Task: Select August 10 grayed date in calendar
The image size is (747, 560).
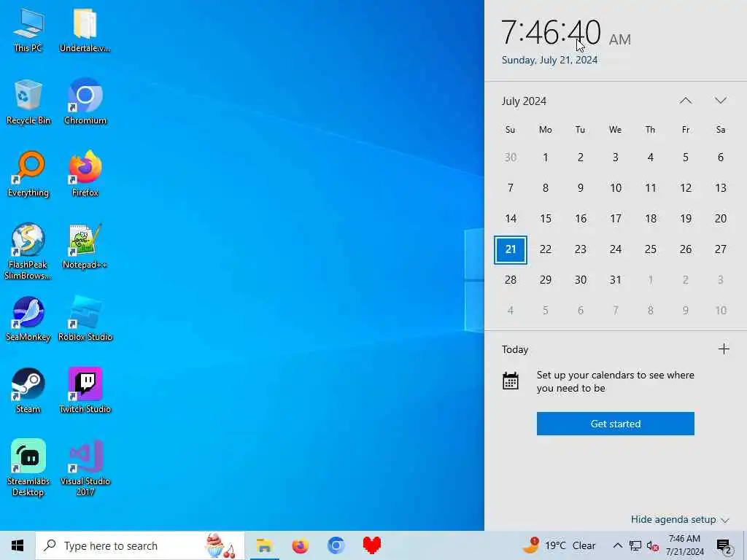Action: click(720, 311)
